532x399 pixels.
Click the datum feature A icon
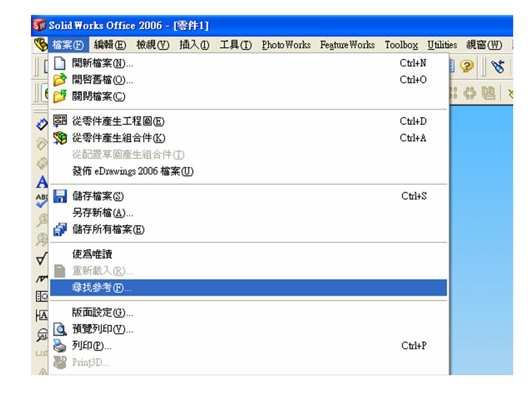pyautogui.click(x=42, y=315)
